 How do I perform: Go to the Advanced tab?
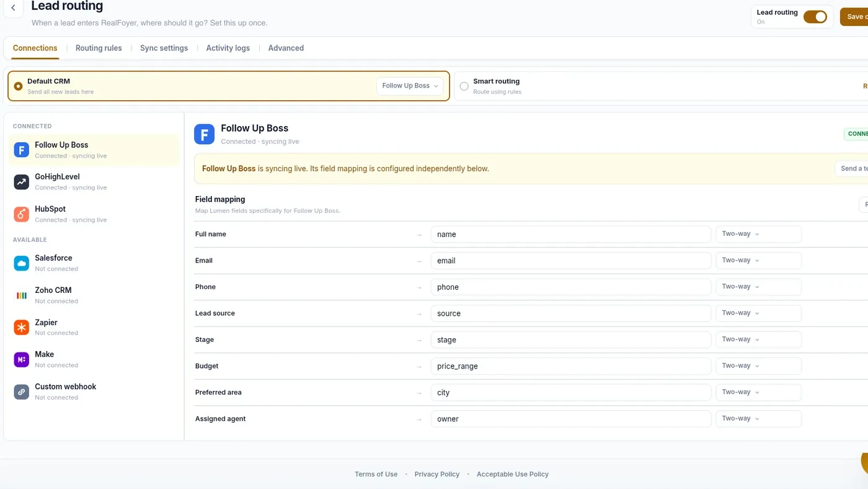[286, 48]
